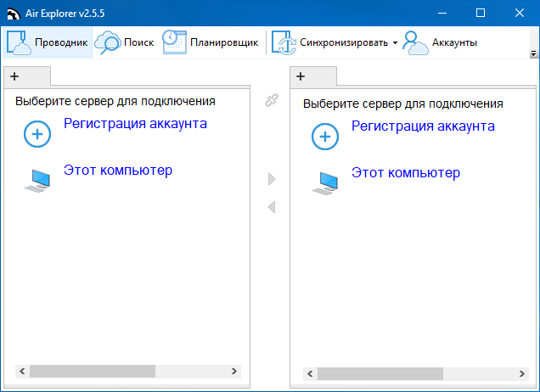Open the Аккаунты accounts manager
The image size is (540, 392).
440,42
